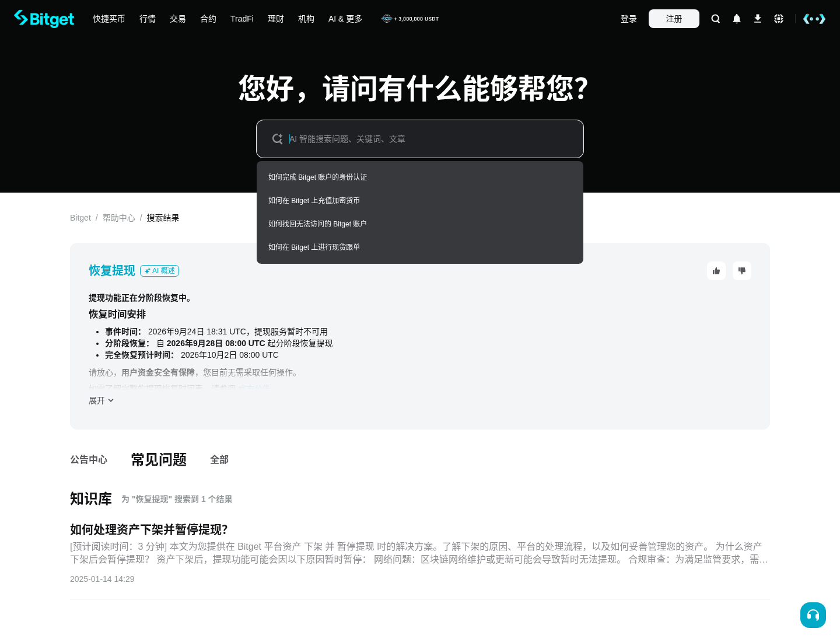Image resolution: width=840 pixels, height=642 pixels.
Task: Click the Bitget breadcrumb link
Action: click(80, 218)
